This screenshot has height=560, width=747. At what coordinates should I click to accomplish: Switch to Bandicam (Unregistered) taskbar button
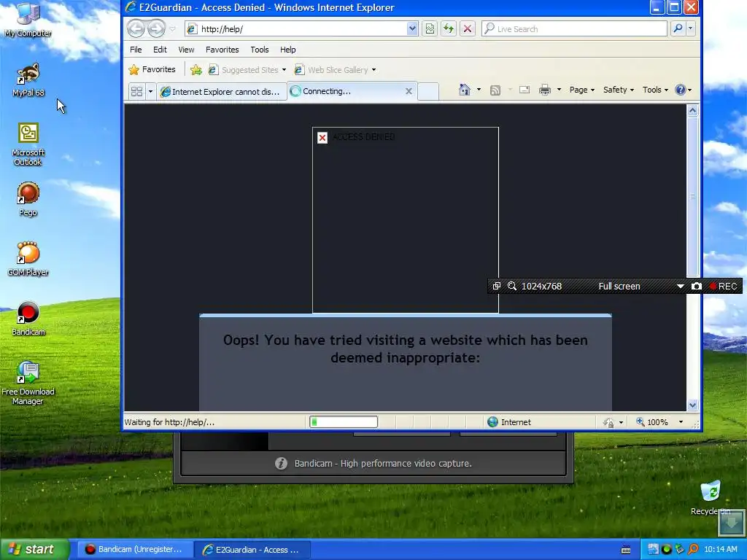[134, 549]
